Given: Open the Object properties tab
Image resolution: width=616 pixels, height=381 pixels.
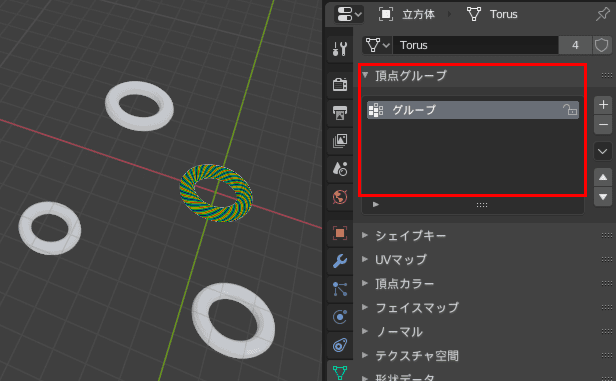Looking at the screenshot, I should tap(340, 233).
